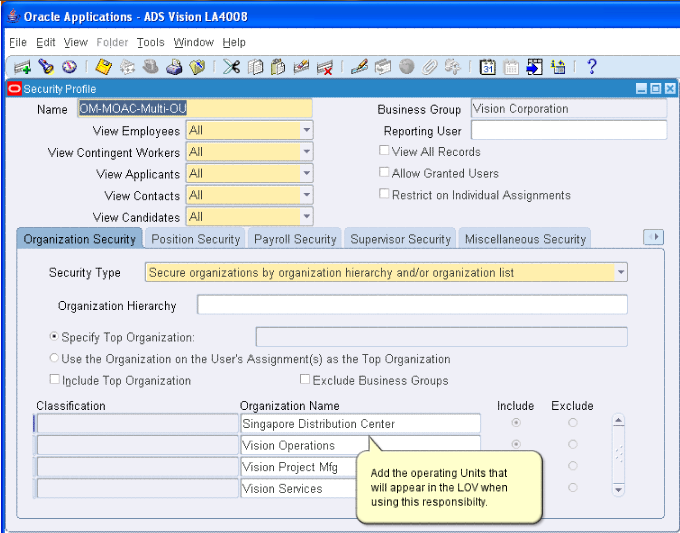Click the Copy toolbar icon
The image size is (680, 533).
(255, 67)
